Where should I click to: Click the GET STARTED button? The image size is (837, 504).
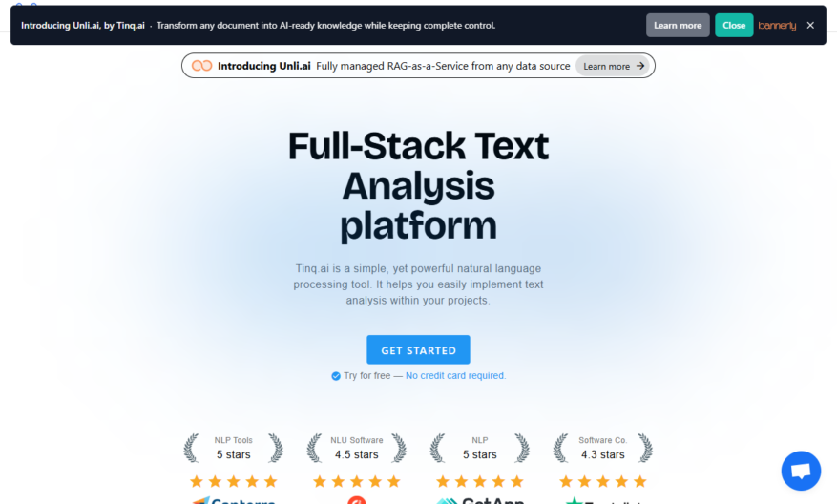pyautogui.click(x=418, y=349)
